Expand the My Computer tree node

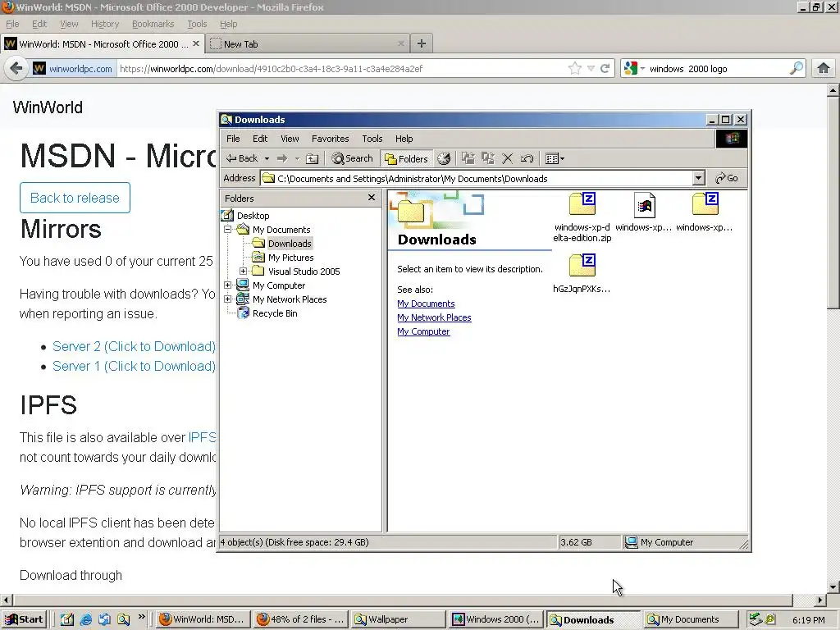tap(228, 285)
